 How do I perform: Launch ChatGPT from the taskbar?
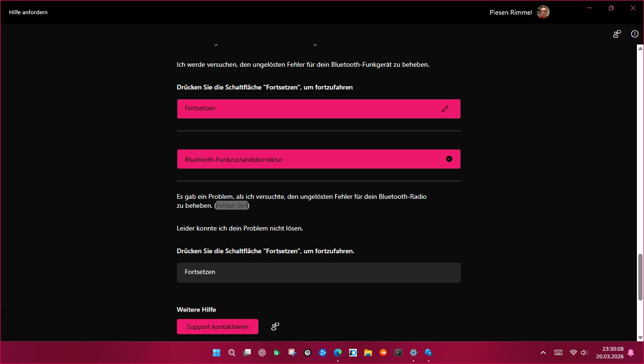click(262, 353)
